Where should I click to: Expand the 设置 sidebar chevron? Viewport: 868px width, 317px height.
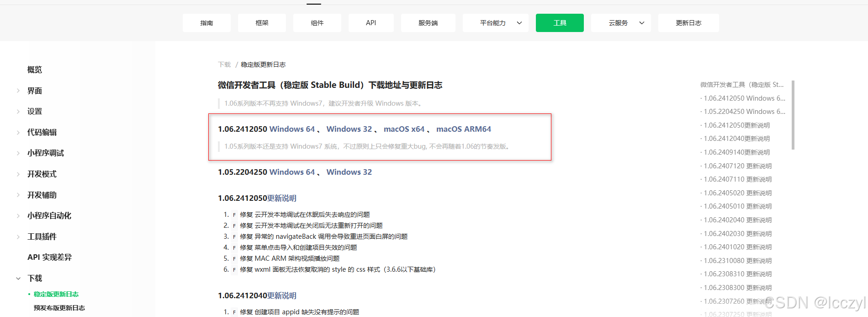click(x=18, y=111)
